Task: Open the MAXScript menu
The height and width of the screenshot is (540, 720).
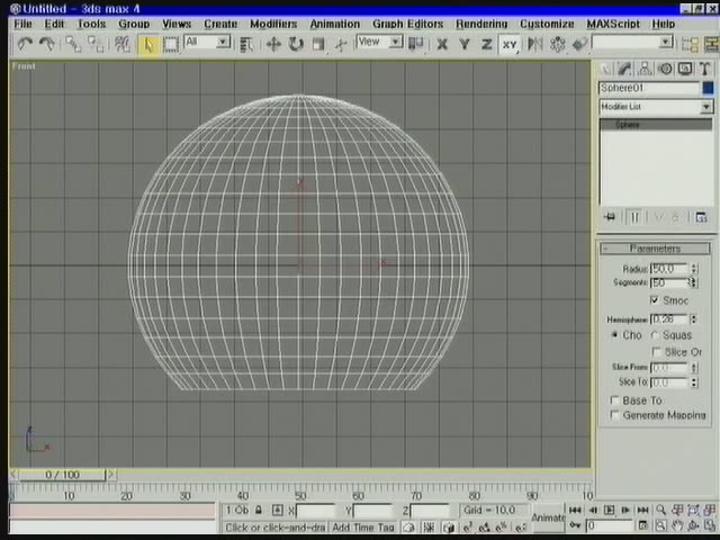Action: coord(613,24)
